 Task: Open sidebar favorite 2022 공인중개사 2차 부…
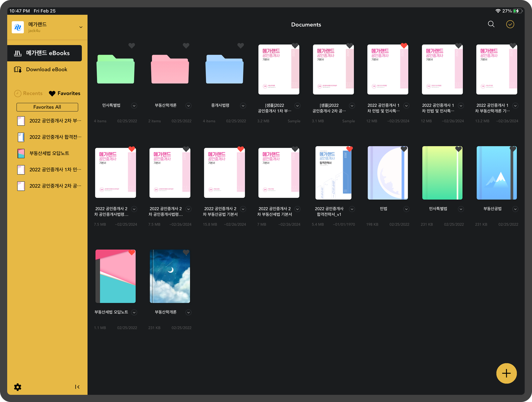click(x=49, y=121)
